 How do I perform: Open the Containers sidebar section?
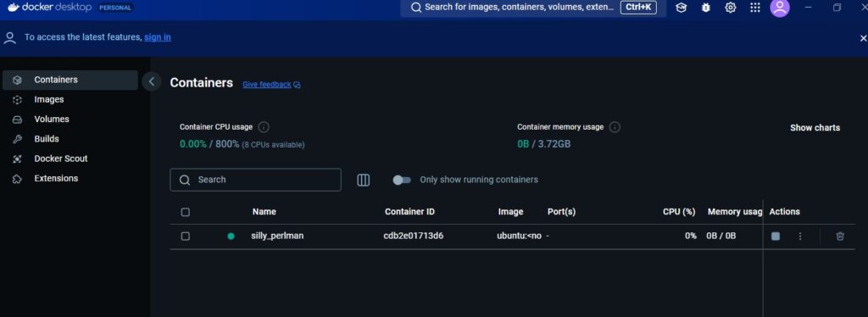pyautogui.click(x=70, y=80)
